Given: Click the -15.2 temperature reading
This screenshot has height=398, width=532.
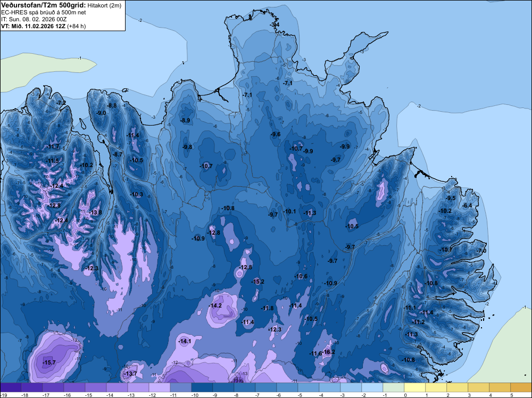Looking at the screenshot, I should [258, 281].
